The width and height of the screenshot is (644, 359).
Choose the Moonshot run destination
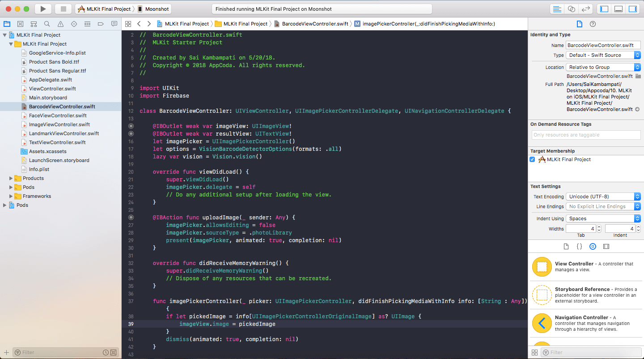[153, 9]
